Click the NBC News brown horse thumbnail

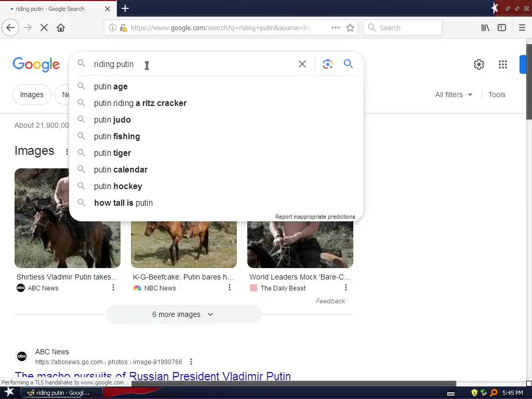tap(184, 245)
